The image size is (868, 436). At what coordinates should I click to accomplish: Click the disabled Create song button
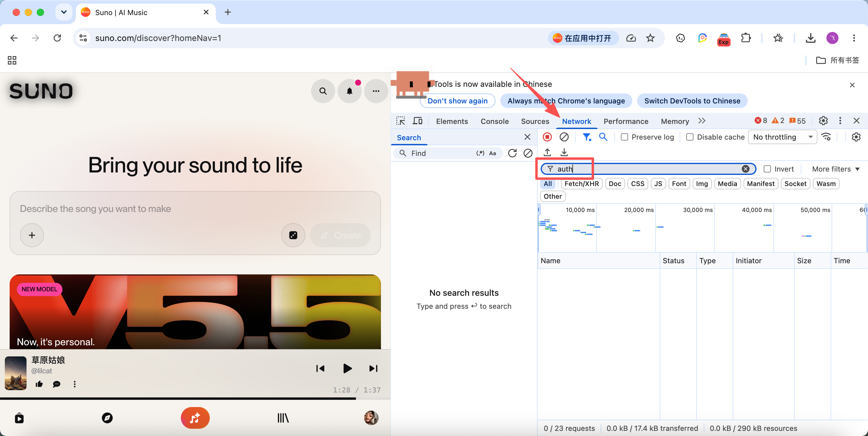click(x=340, y=235)
